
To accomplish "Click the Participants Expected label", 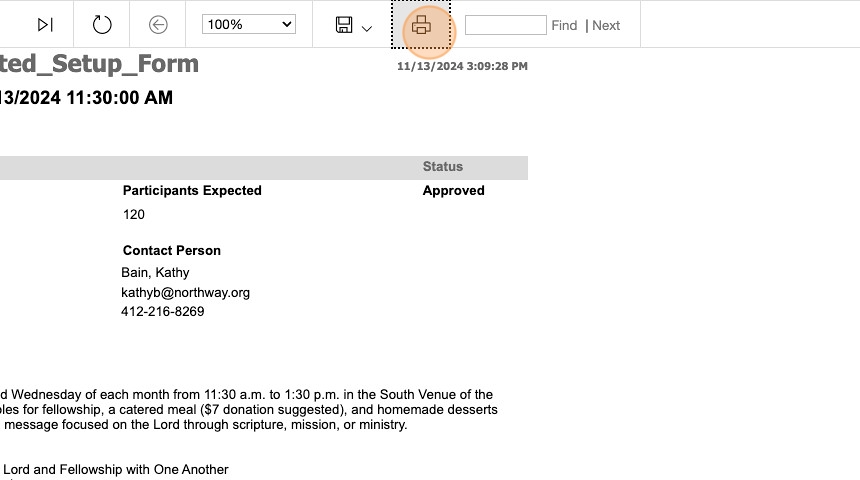I will click(192, 190).
